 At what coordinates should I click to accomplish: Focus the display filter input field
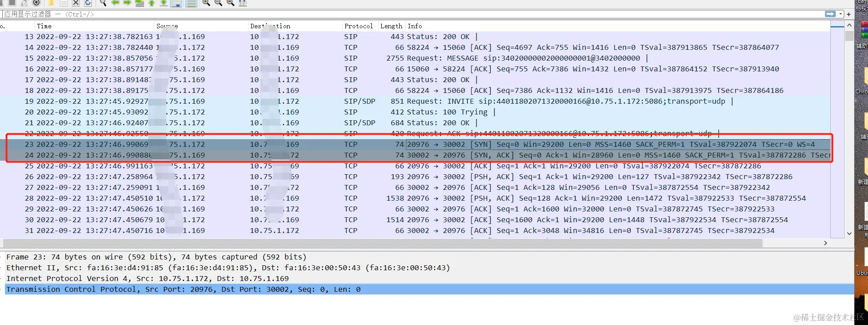click(413, 14)
